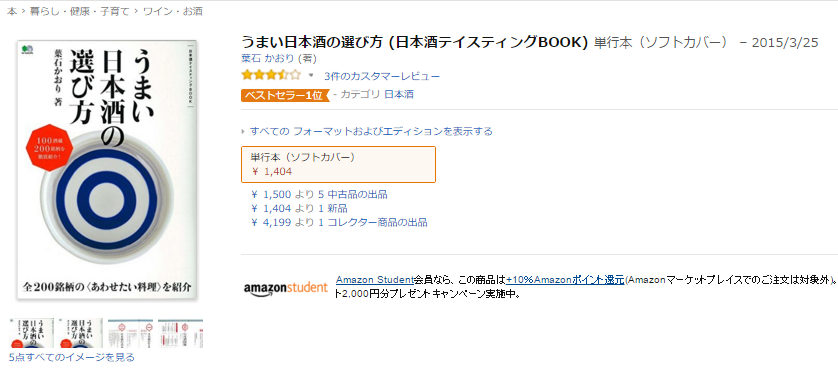The width and height of the screenshot is (838, 369).
Task: Expand すべての フォーマットおよびエディション triangle
Action: pos(244,132)
